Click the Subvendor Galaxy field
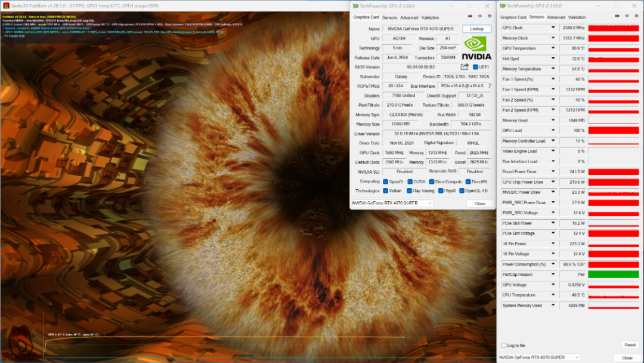This screenshot has width=644, height=363. click(x=401, y=76)
